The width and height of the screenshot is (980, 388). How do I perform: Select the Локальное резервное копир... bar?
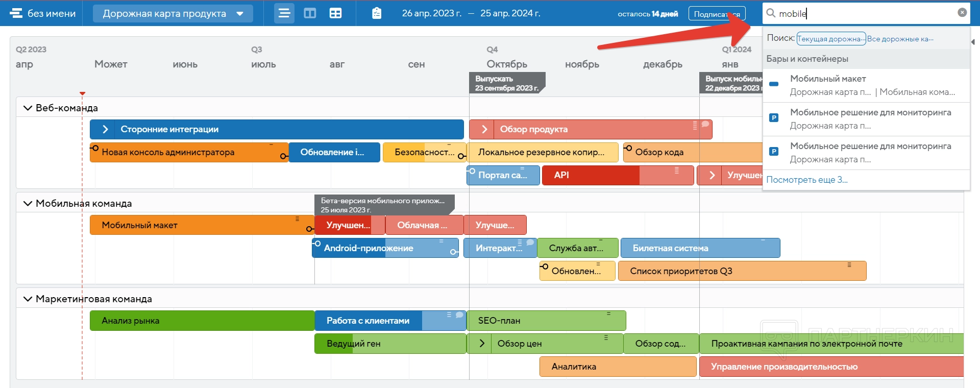coord(543,152)
